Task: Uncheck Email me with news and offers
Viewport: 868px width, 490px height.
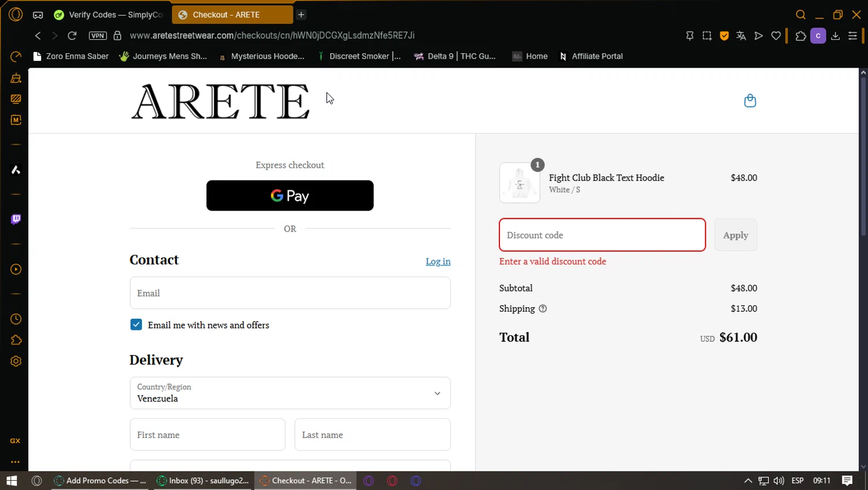Action: coord(136,325)
